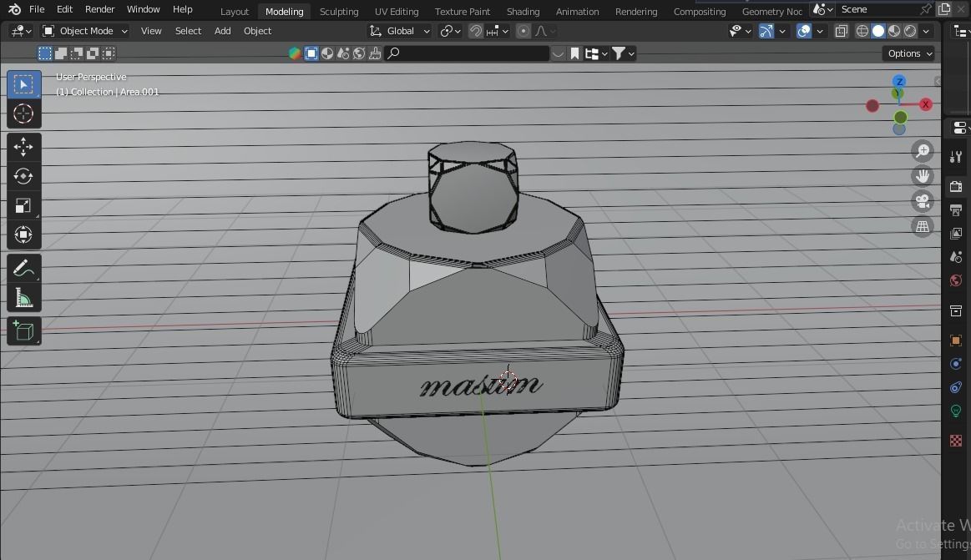The width and height of the screenshot is (971, 560).
Task: Open the editor type dropdown
Action: (x=21, y=31)
